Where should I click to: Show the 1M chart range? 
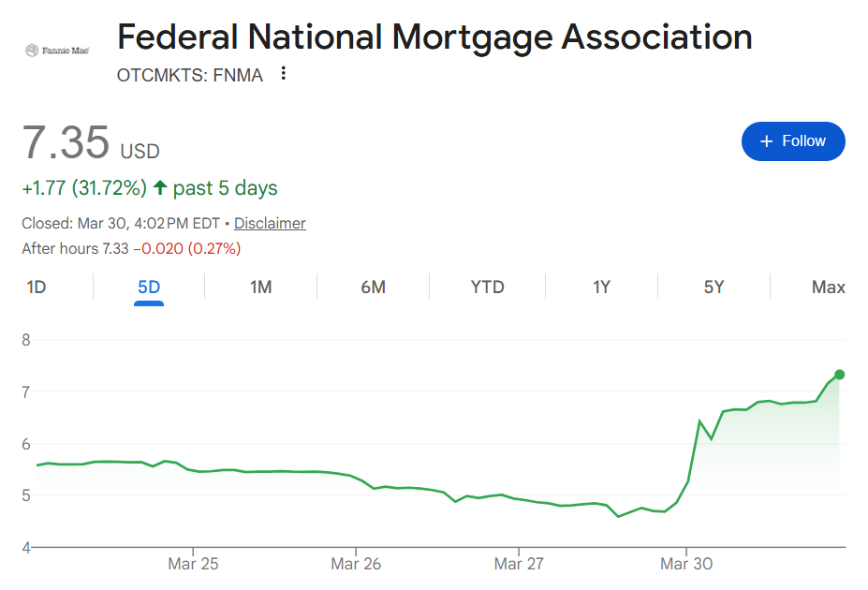(260, 288)
